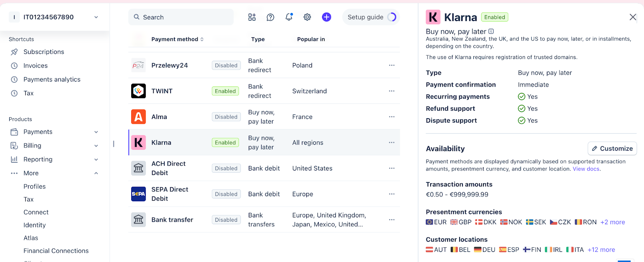This screenshot has height=262, width=644.
Task: Go to Subscriptions shortcut
Action: [x=43, y=52]
